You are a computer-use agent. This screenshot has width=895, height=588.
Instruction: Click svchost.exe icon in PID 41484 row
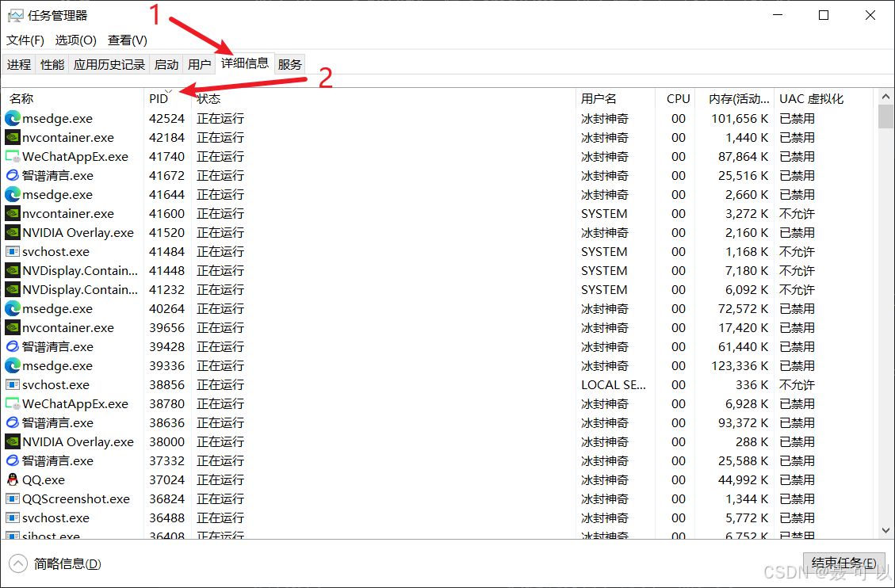click(x=13, y=251)
